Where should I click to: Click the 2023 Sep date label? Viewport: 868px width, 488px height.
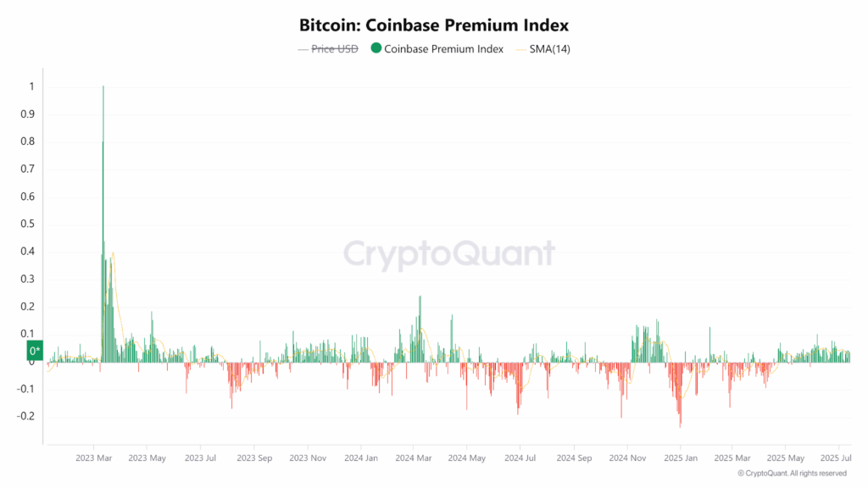tap(254, 458)
